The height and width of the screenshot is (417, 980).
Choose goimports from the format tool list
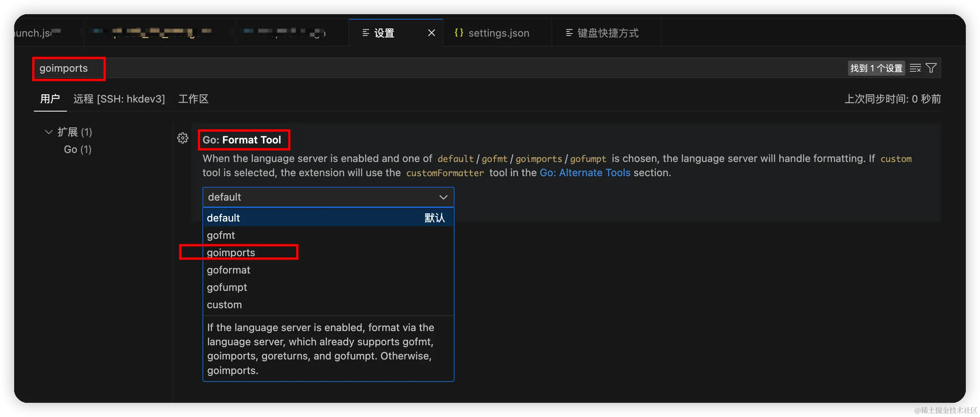[328, 253]
